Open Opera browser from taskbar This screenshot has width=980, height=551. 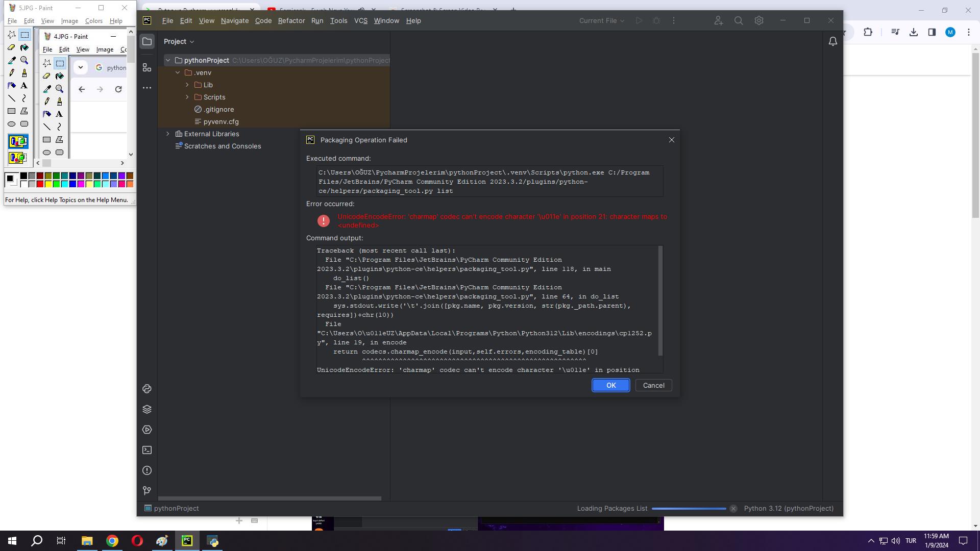tap(137, 541)
